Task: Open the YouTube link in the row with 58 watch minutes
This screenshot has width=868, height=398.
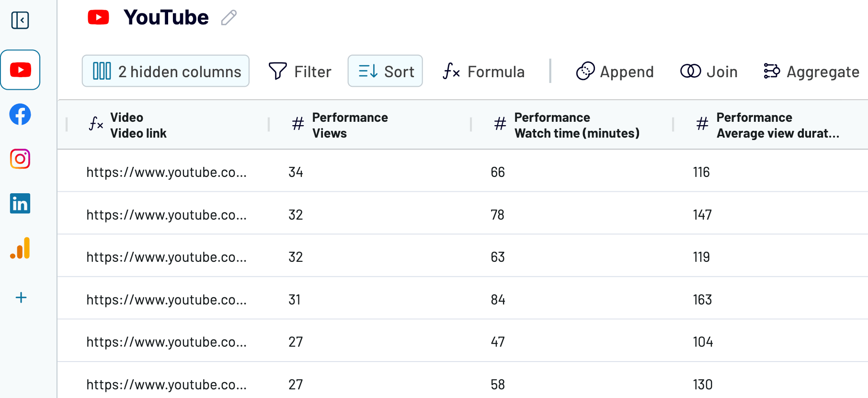Action: point(167,385)
